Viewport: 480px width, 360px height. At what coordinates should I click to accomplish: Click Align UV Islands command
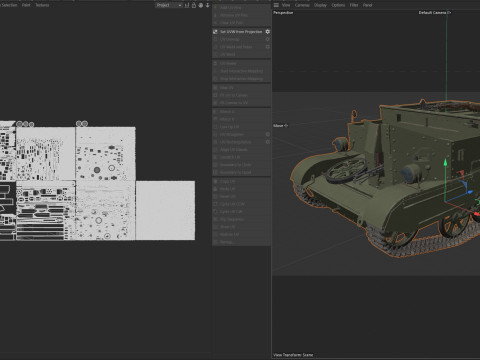[241, 150]
